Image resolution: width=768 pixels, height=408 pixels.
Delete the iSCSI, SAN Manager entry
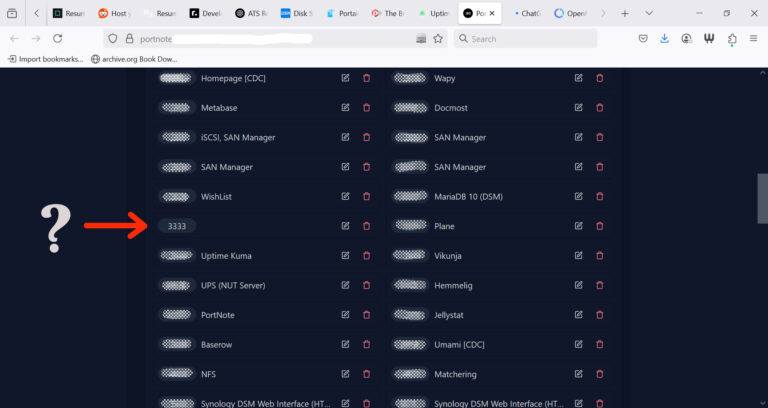tap(366, 137)
